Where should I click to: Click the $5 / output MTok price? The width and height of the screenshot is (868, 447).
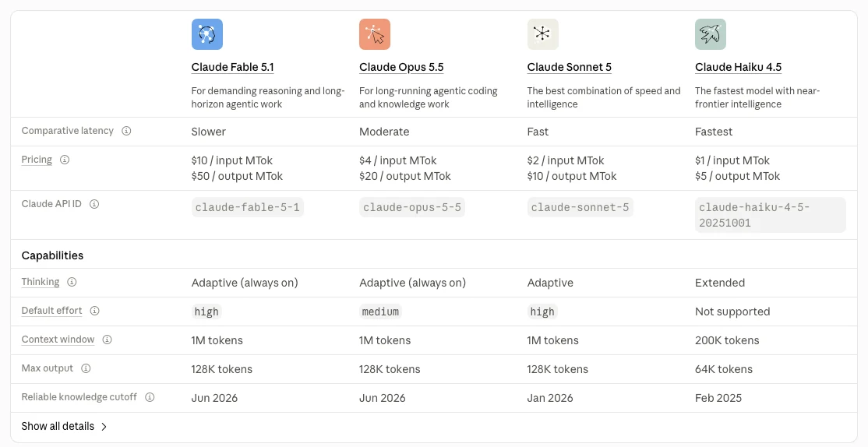[737, 176]
